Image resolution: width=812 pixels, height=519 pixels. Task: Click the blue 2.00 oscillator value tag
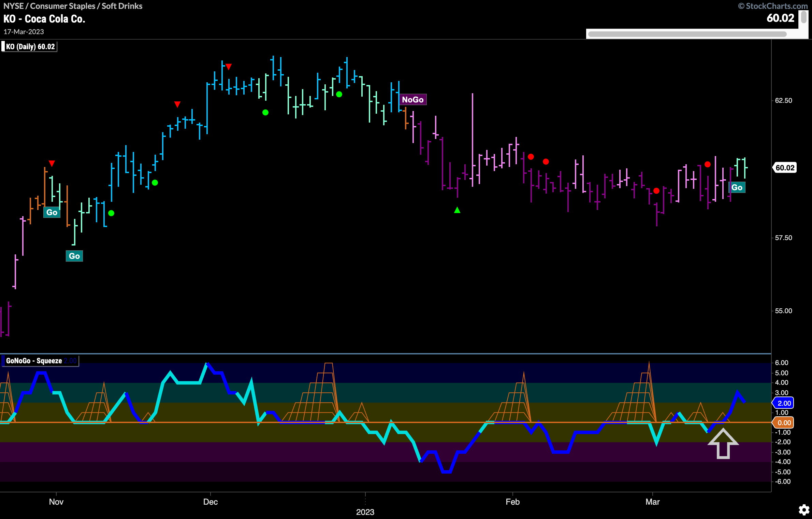click(x=784, y=403)
